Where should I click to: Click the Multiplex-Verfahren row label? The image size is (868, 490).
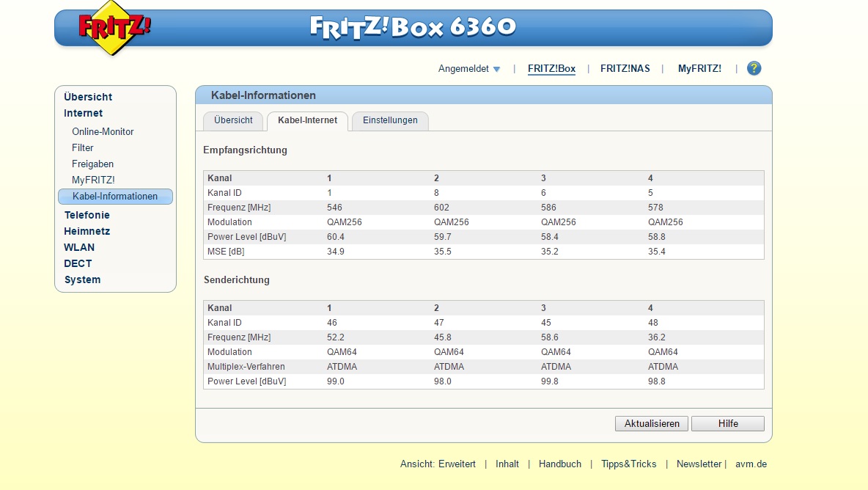246,367
